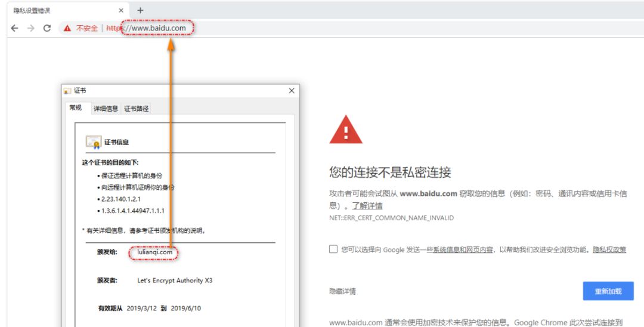Click the expiry date 2019/6/10

[x=185, y=308]
